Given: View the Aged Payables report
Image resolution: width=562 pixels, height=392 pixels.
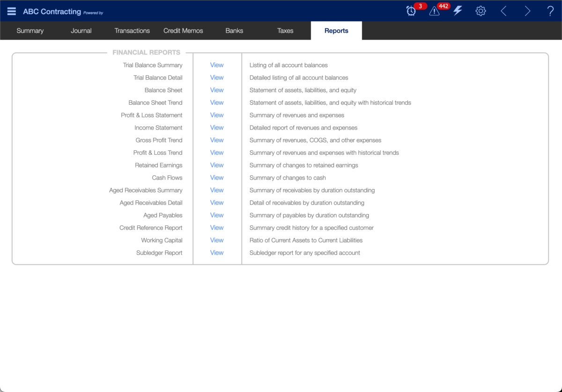Looking at the screenshot, I should (x=217, y=215).
